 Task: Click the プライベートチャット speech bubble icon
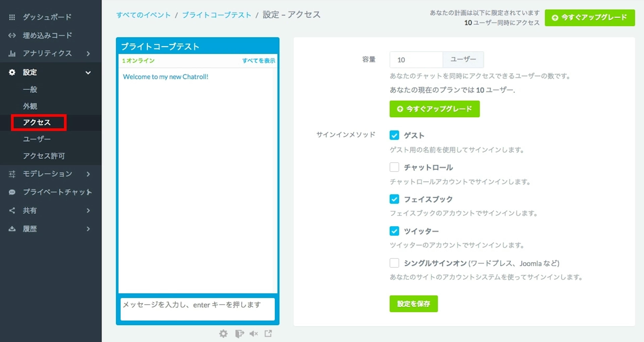12,192
